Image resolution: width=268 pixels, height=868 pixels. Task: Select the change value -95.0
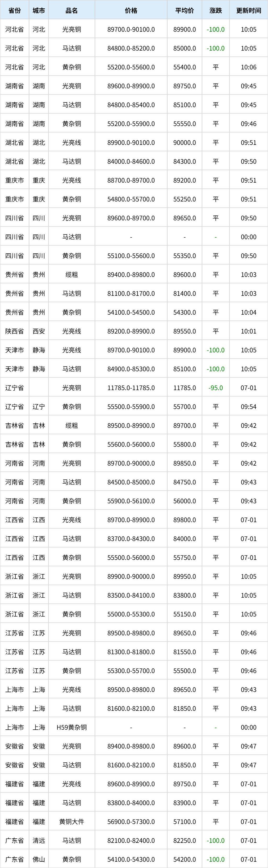click(x=215, y=388)
